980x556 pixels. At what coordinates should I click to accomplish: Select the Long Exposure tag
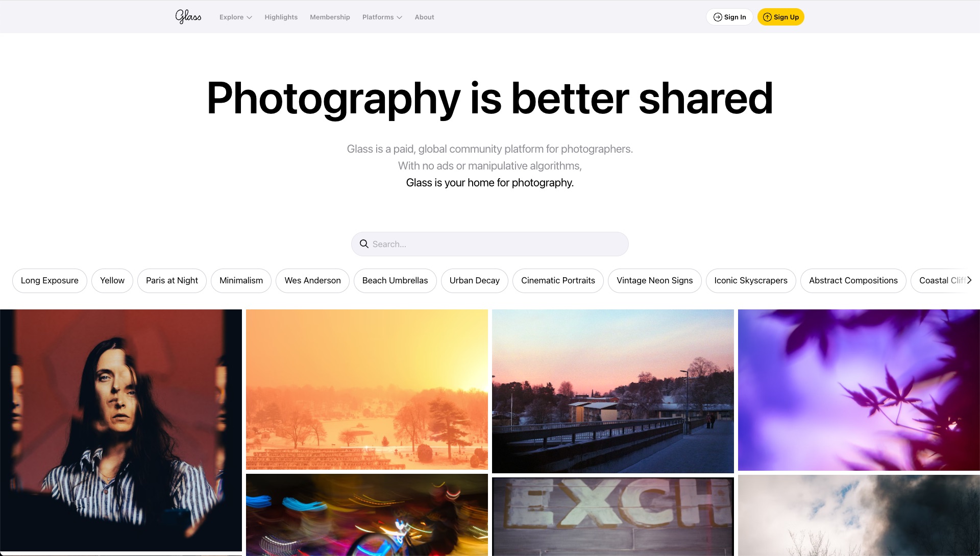click(49, 280)
